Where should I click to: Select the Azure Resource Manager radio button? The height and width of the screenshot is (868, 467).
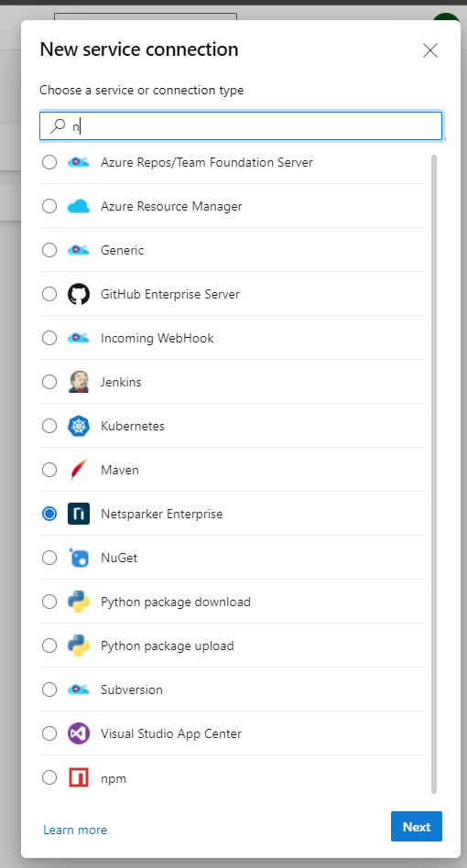pos(49,206)
